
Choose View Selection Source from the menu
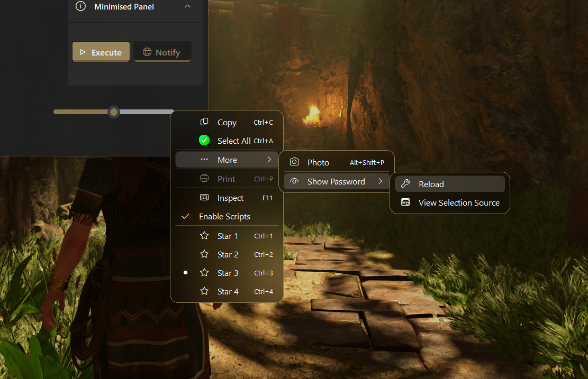[458, 202]
